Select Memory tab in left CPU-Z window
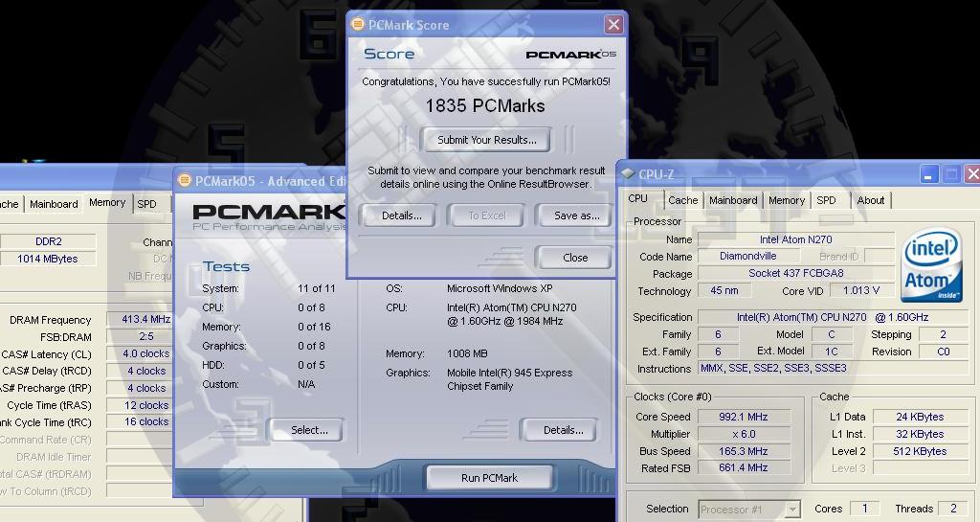The image size is (980, 522). click(107, 202)
